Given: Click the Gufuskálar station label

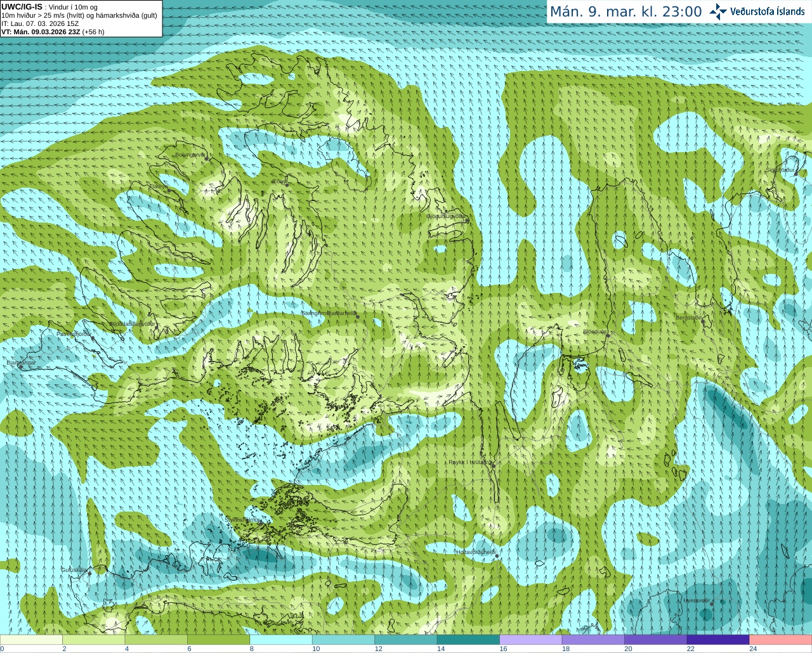Looking at the screenshot, I should click(x=74, y=570).
